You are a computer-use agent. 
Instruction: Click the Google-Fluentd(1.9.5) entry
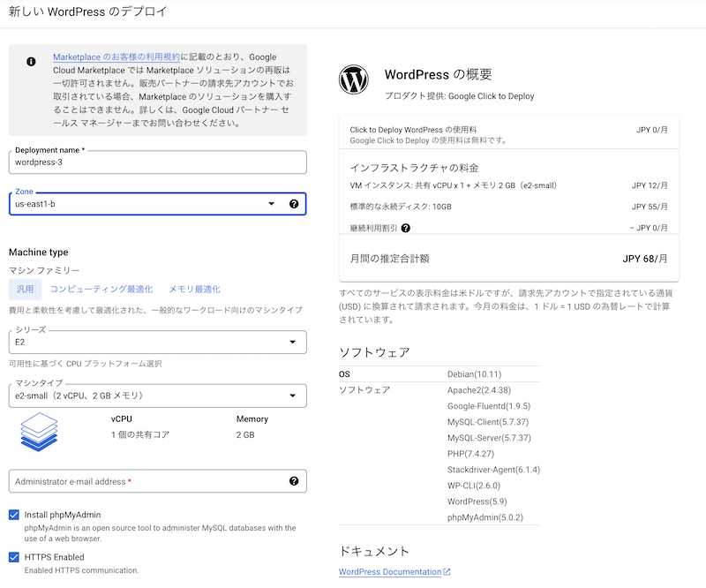pos(489,406)
